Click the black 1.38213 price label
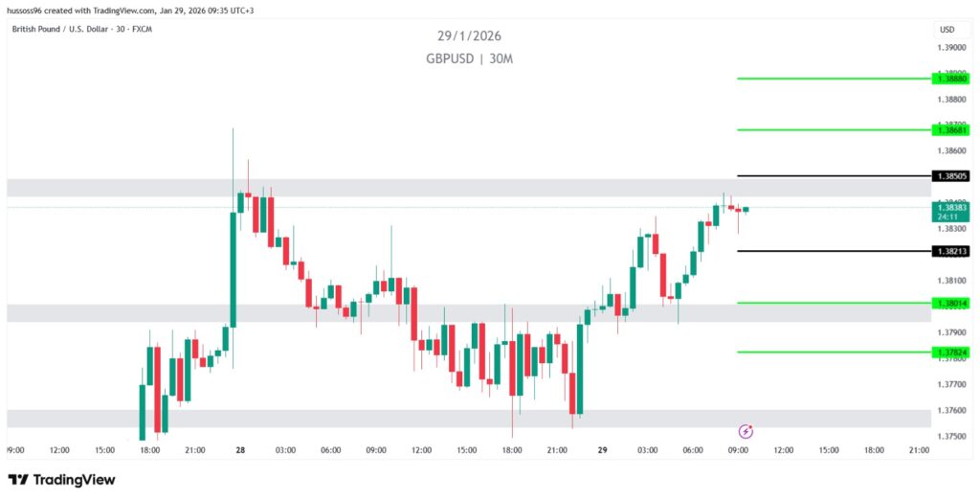 (x=951, y=251)
